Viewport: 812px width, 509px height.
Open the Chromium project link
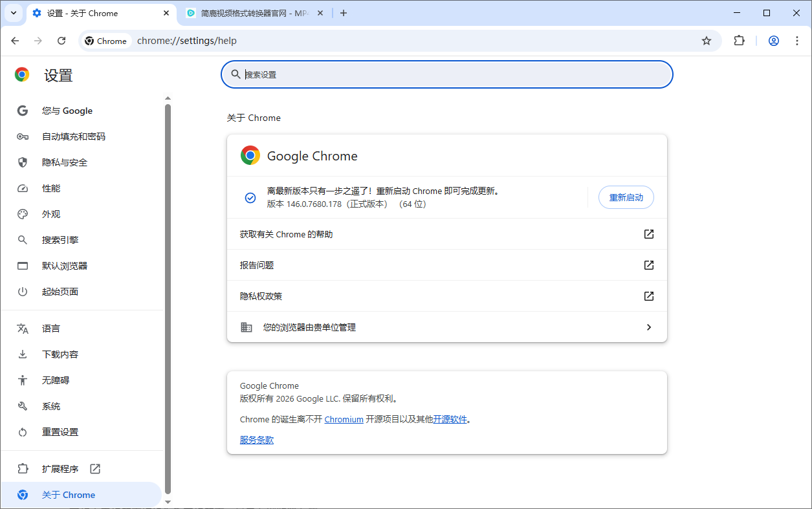pos(344,418)
